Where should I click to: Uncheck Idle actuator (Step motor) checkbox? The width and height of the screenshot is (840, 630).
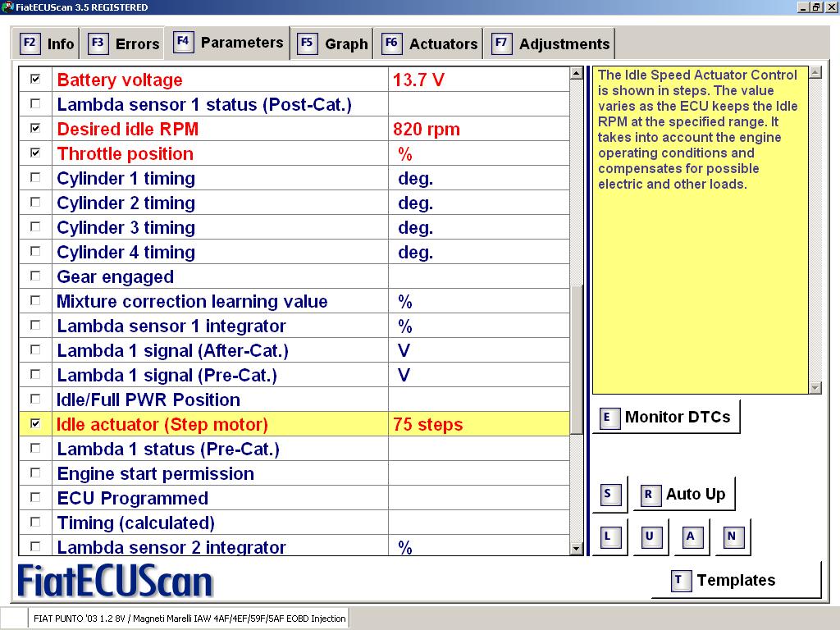[x=35, y=424]
